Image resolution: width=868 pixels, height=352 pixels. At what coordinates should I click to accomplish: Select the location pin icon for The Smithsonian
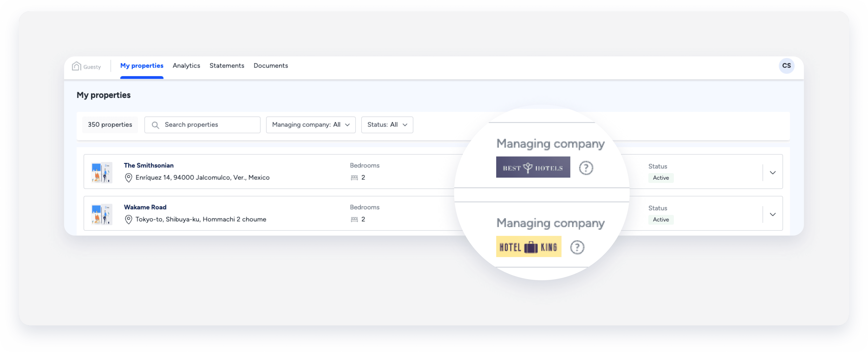[128, 178]
